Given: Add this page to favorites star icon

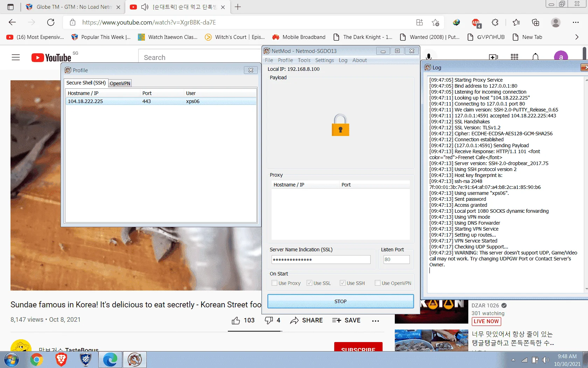Looking at the screenshot, I should 435,22.
